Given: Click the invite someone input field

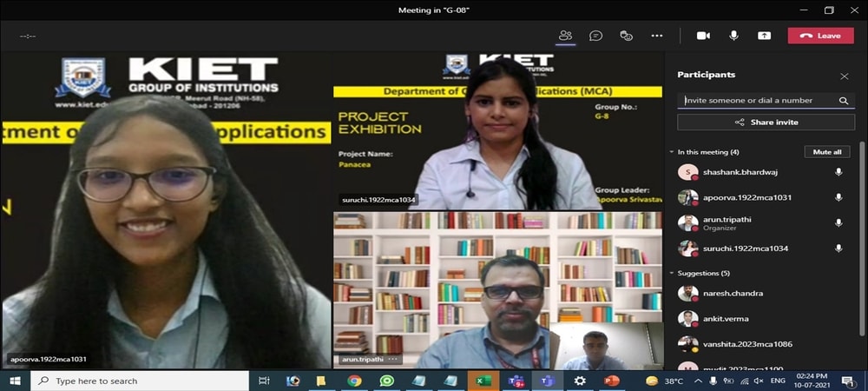Looking at the screenshot, I should 755,101.
